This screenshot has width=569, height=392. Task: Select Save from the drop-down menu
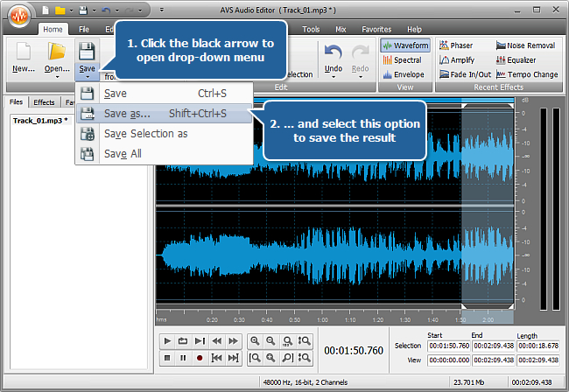point(164,94)
